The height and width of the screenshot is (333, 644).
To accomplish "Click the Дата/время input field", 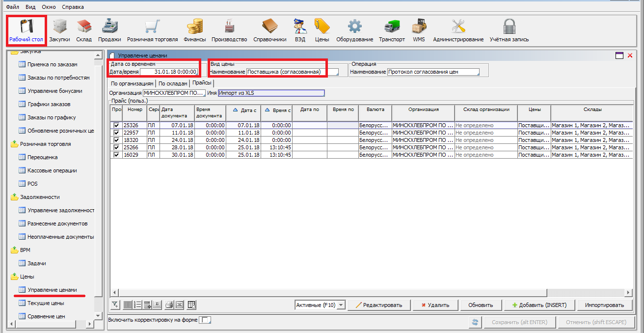I will click(x=169, y=72).
